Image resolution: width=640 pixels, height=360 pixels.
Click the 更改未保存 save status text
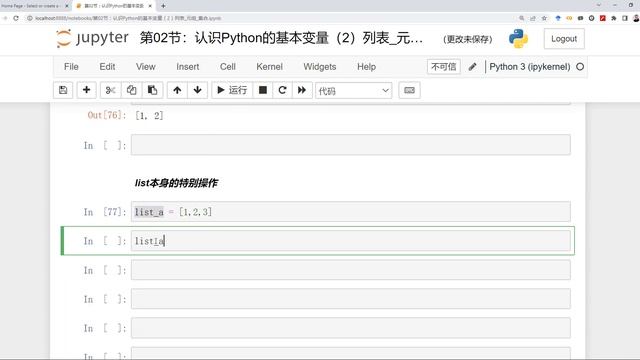468,39
